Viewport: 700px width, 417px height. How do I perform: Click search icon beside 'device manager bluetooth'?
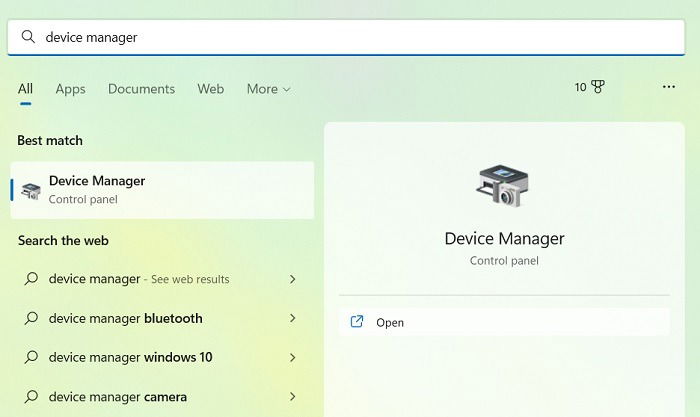pos(31,318)
